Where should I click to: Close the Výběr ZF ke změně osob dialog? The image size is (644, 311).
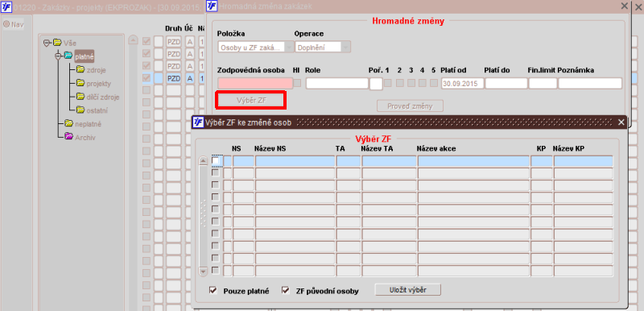pos(621,122)
